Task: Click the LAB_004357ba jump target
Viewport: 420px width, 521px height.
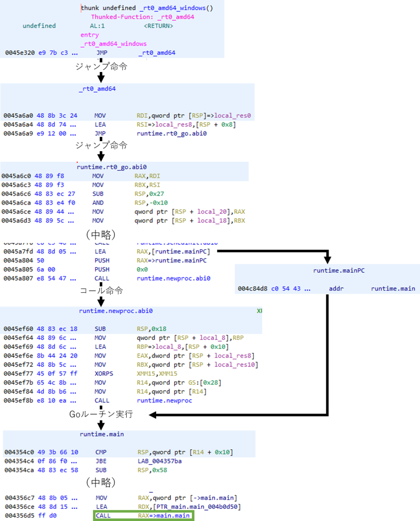Action: [159, 461]
